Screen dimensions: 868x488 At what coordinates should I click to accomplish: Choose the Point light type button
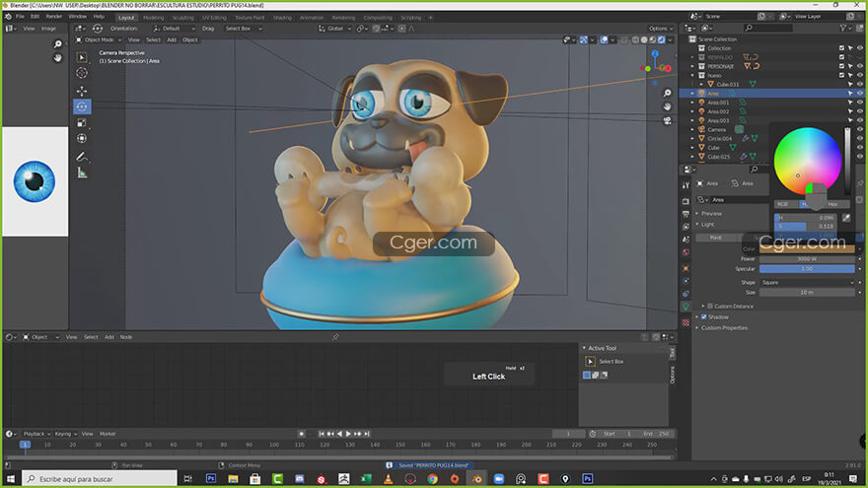click(x=716, y=238)
